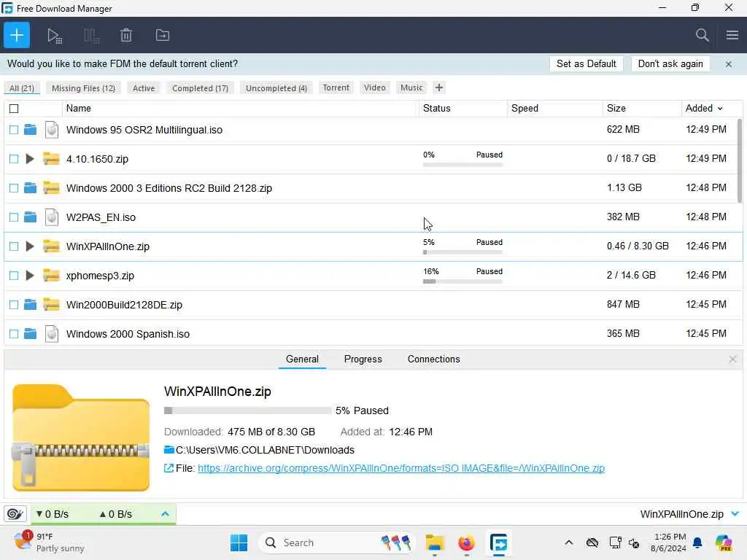Screen dimensions: 747x560
Task: Check the Win2000Build2128DE.zip checkbox
Action: [x=14, y=305]
